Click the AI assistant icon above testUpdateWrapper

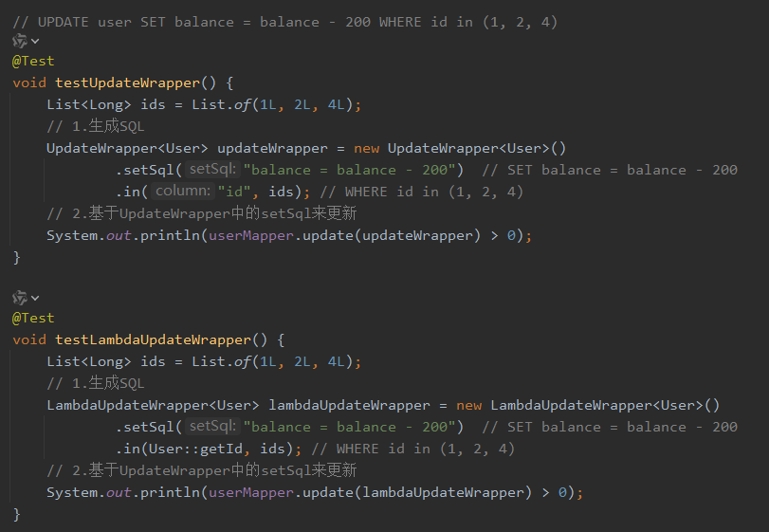(20, 41)
